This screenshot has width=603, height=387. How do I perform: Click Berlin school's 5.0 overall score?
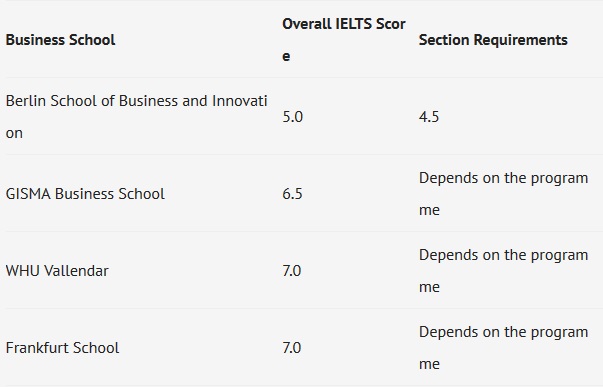coord(293,117)
